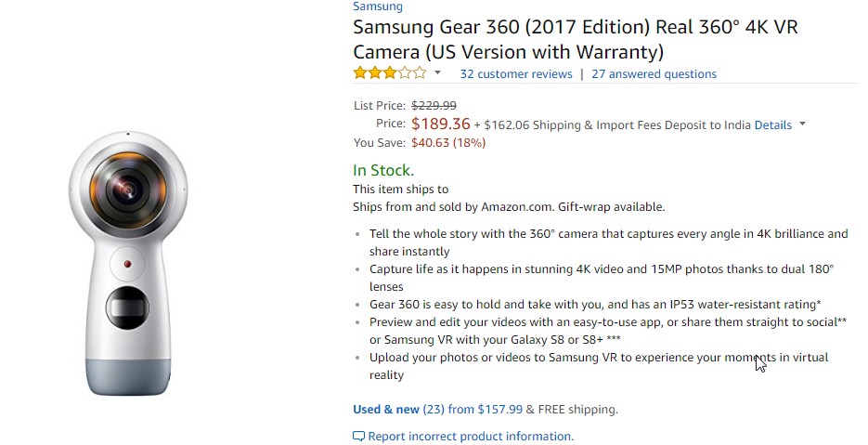The width and height of the screenshot is (868, 445).
Task: Click the from $157.99 offer price
Action: tap(485, 410)
